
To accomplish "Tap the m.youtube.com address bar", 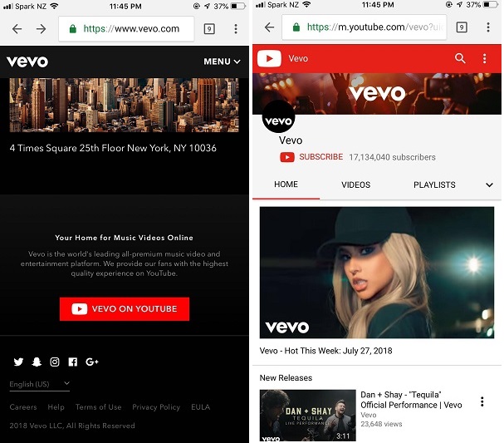I will (x=365, y=27).
